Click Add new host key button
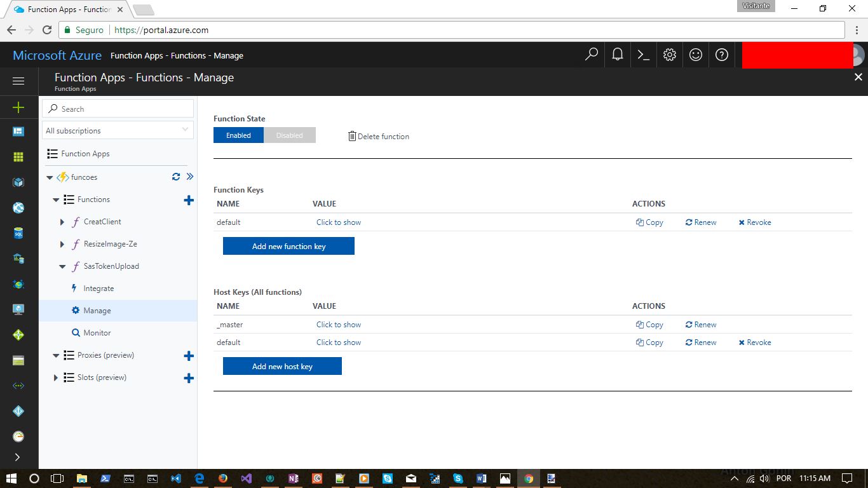868x488 pixels. (282, 366)
